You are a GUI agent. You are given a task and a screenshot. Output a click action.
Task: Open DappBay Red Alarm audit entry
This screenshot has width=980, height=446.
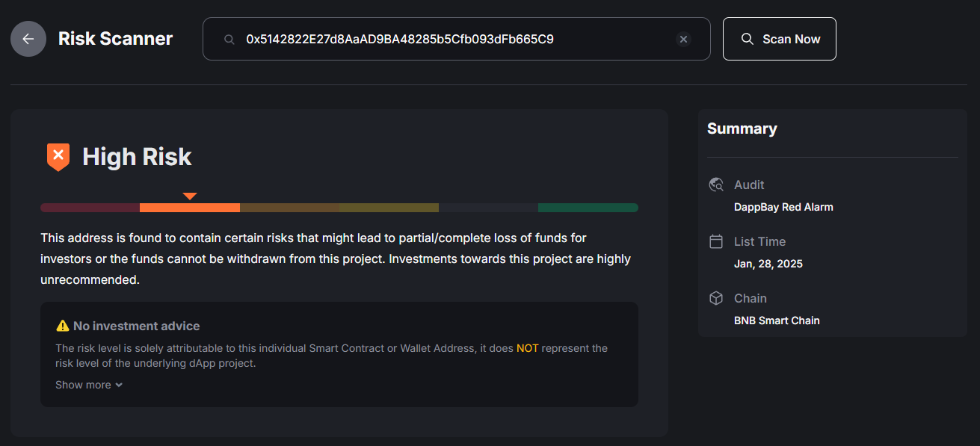click(x=783, y=207)
